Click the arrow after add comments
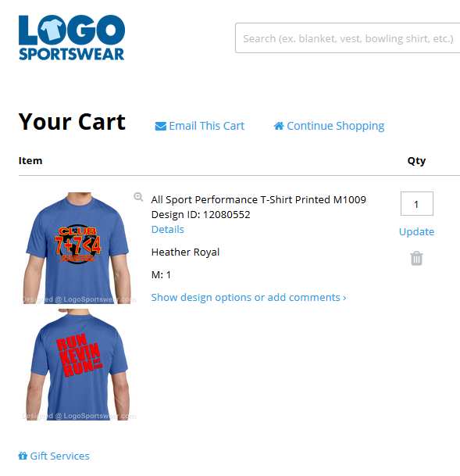 point(344,298)
